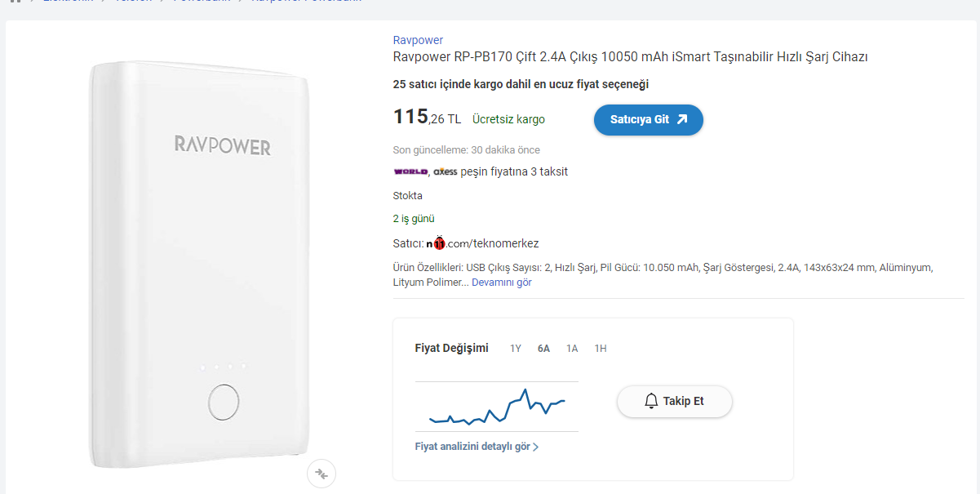The width and height of the screenshot is (980, 494).
Task: Open the Ravpower brand link
Action: pyautogui.click(x=418, y=40)
